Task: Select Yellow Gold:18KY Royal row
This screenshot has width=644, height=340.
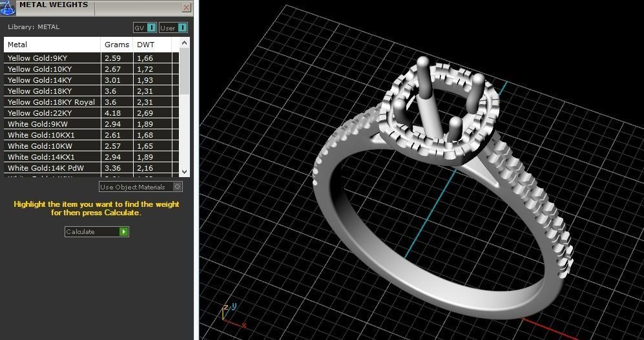Action: tap(92, 102)
